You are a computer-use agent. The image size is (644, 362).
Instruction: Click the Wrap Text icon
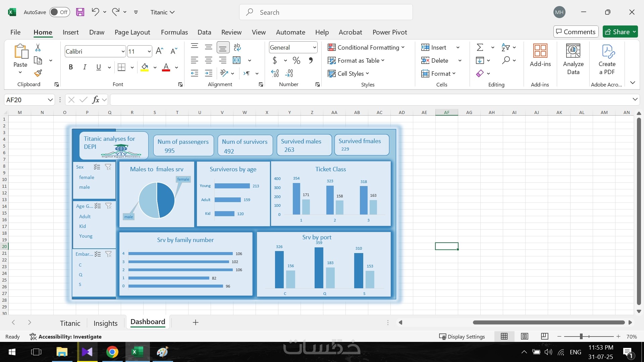tap(237, 47)
